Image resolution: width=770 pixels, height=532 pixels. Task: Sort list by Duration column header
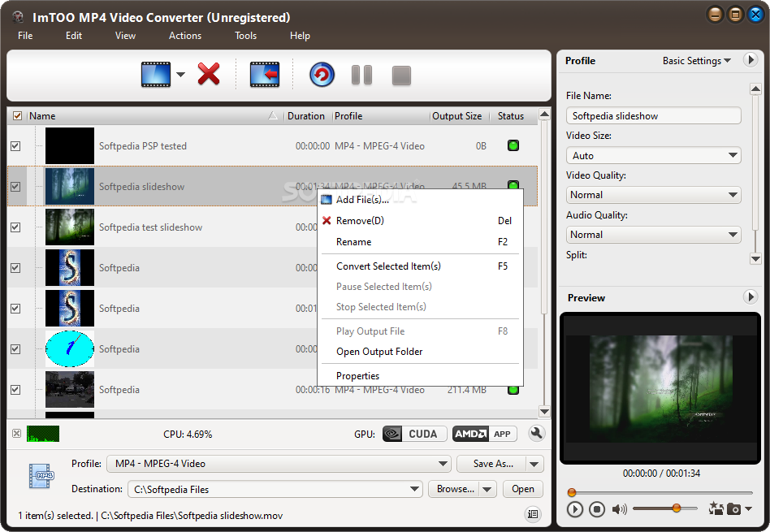tap(307, 116)
